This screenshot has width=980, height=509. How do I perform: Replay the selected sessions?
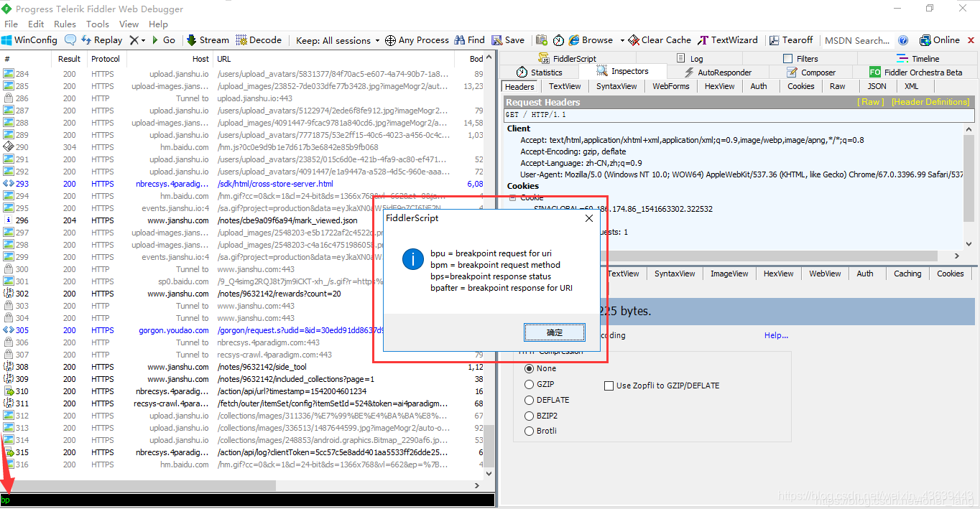(x=101, y=40)
